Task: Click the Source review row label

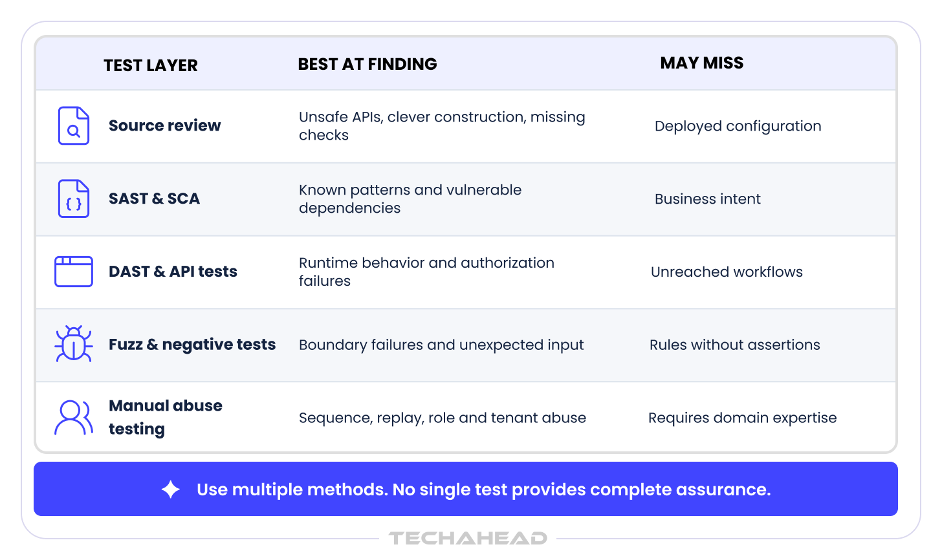Action: pos(165,125)
